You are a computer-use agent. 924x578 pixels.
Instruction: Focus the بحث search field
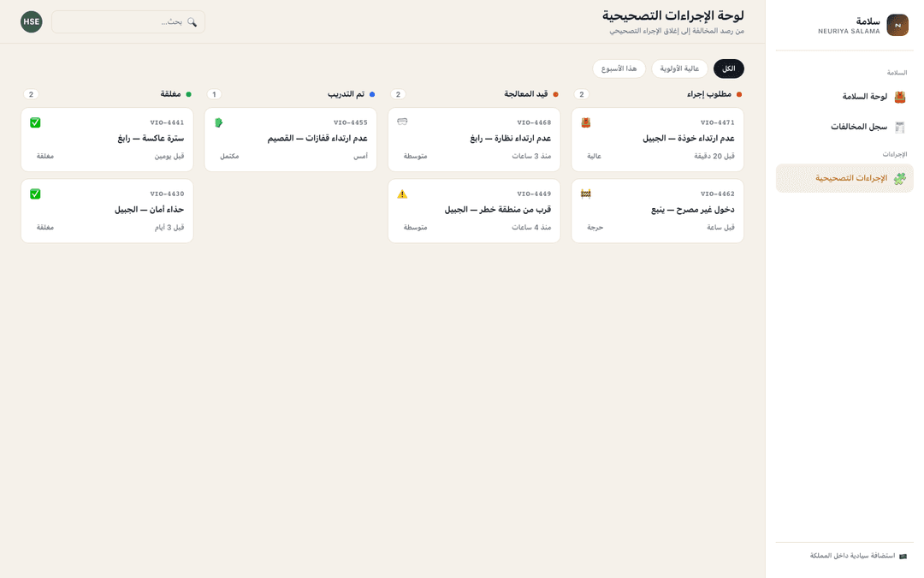click(x=128, y=21)
